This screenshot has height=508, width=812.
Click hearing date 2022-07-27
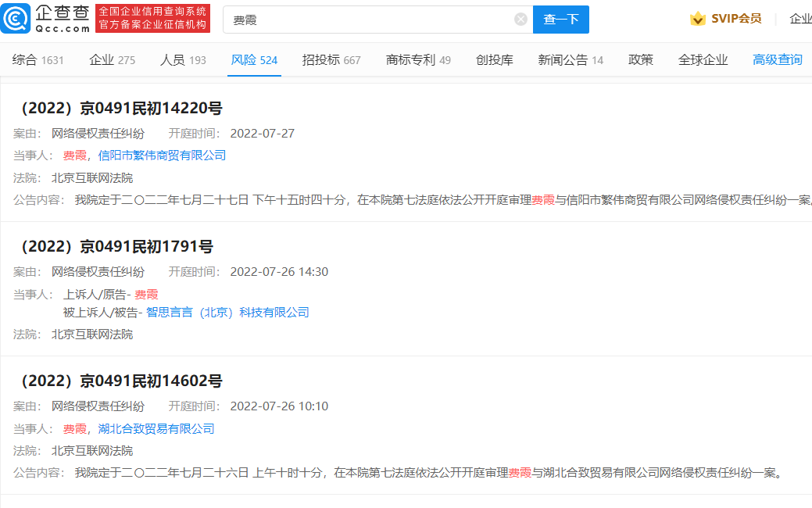tap(263, 134)
